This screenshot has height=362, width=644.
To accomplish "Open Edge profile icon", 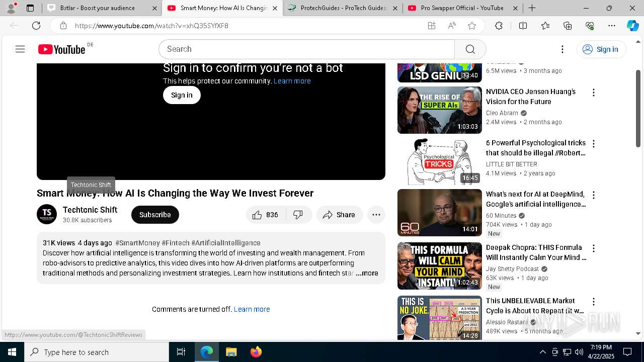I will pyautogui.click(x=11, y=8).
